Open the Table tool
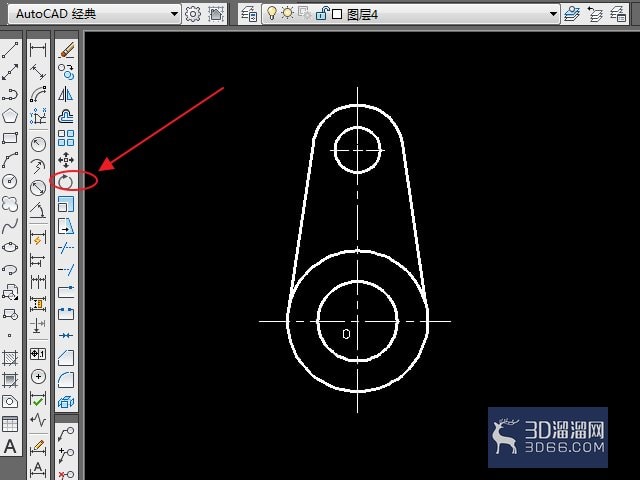The width and height of the screenshot is (640, 480). pos(10,424)
